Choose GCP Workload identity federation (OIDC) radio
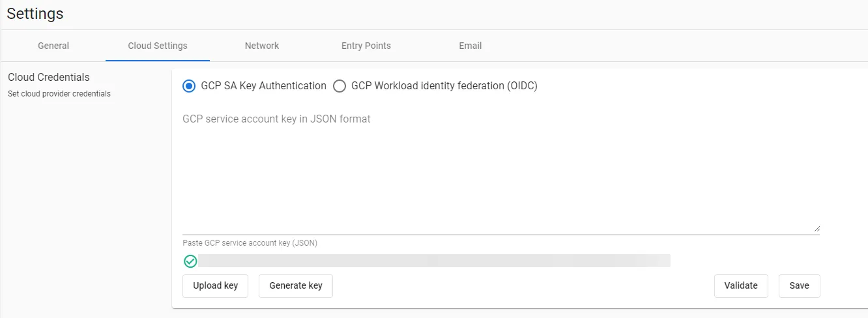This screenshot has width=868, height=318. click(x=340, y=86)
